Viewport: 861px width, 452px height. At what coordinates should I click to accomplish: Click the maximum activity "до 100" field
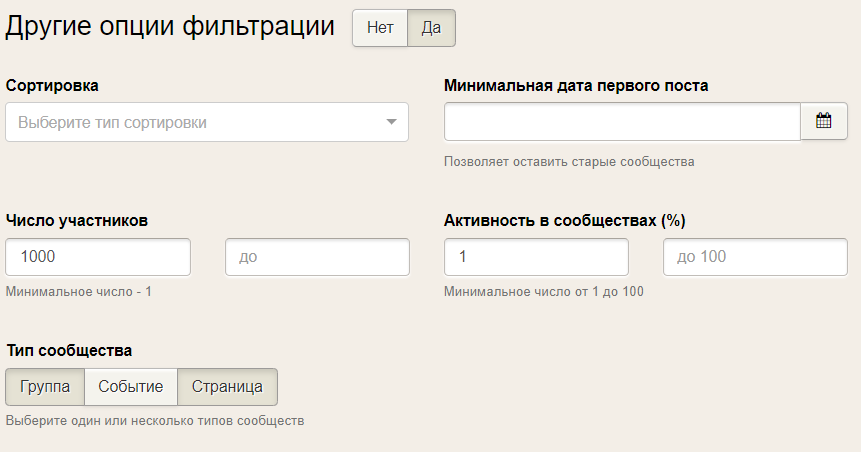tap(755, 257)
